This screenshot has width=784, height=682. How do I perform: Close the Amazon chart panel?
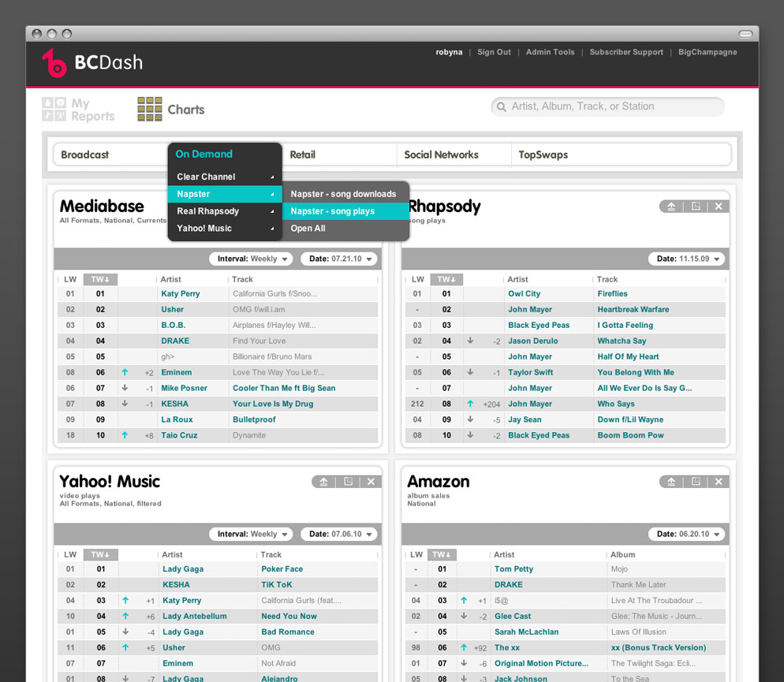719,482
